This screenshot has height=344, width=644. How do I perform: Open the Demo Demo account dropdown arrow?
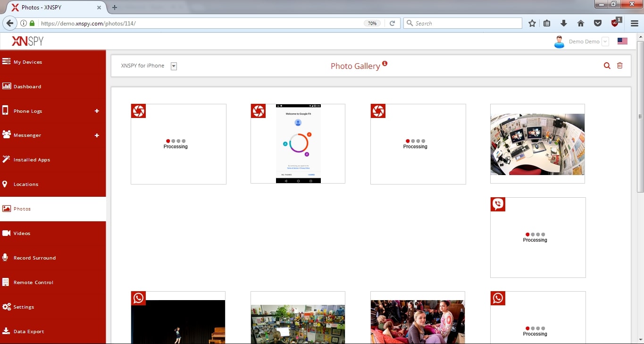coord(605,42)
